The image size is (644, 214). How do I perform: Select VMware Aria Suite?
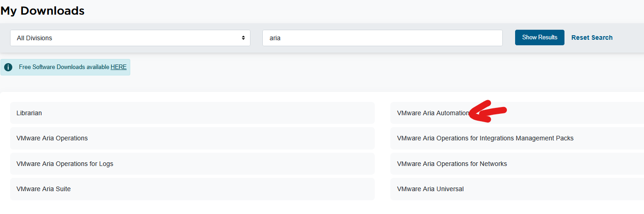tap(192, 189)
